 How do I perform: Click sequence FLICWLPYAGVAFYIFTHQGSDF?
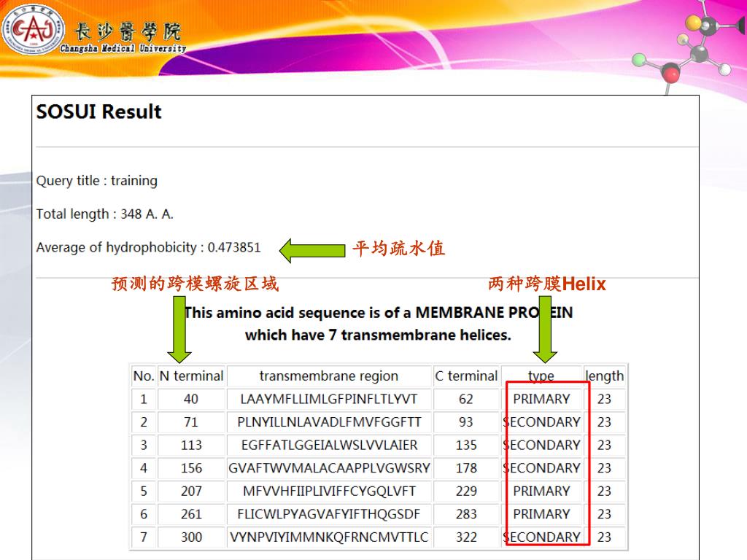pyautogui.click(x=329, y=514)
